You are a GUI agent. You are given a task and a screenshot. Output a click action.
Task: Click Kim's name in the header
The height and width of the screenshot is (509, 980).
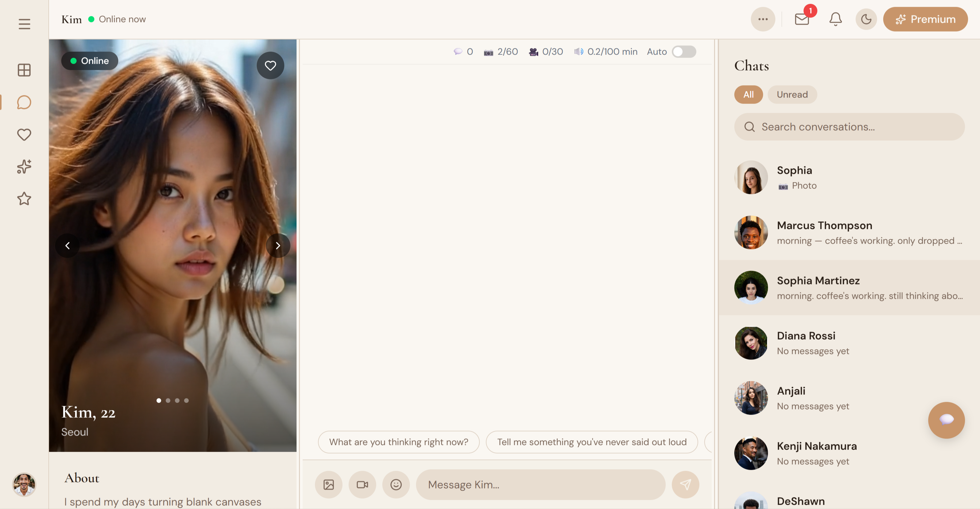(71, 19)
